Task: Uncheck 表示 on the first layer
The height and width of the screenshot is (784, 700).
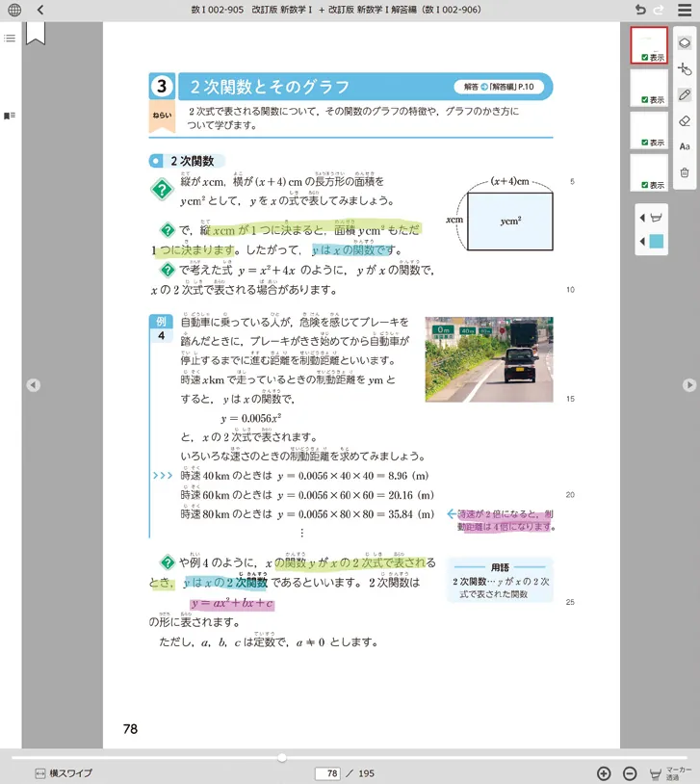Action: (x=644, y=58)
